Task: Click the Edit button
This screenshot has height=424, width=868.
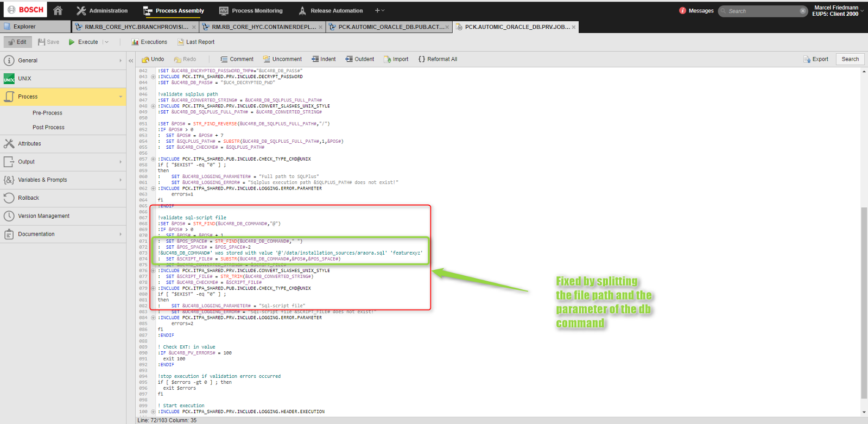Action: point(17,42)
